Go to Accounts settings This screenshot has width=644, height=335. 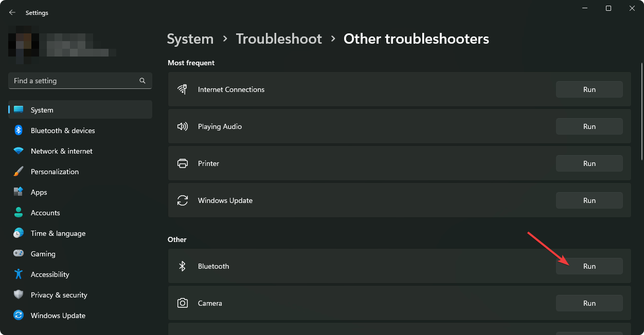tap(45, 213)
